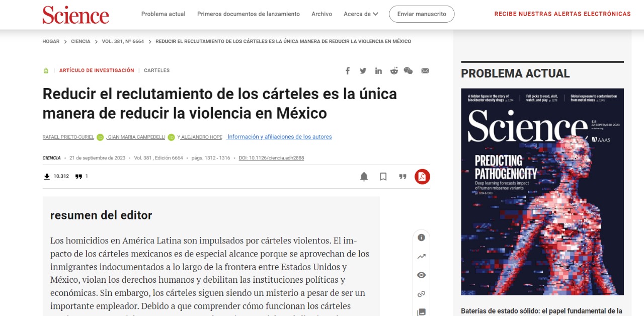Click the eye icon in side toolbar
644x316 pixels.
point(422,275)
